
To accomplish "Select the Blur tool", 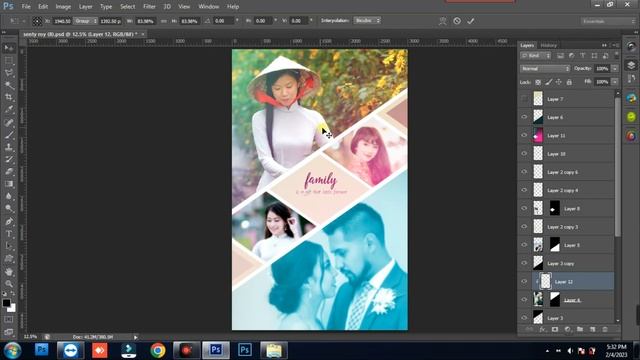I will pyautogui.click(x=9, y=196).
